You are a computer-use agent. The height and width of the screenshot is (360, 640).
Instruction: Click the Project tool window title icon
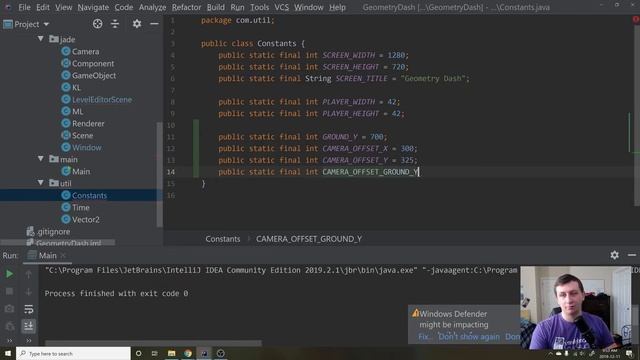click(8, 24)
